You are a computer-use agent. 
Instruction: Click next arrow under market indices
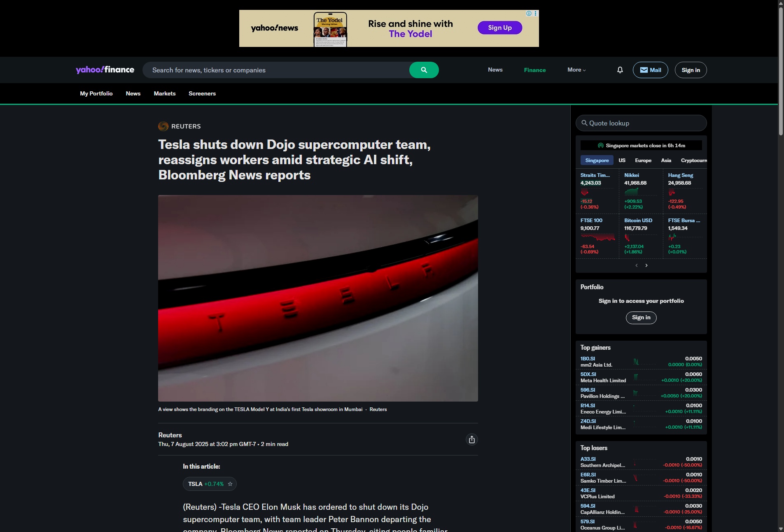tap(646, 265)
